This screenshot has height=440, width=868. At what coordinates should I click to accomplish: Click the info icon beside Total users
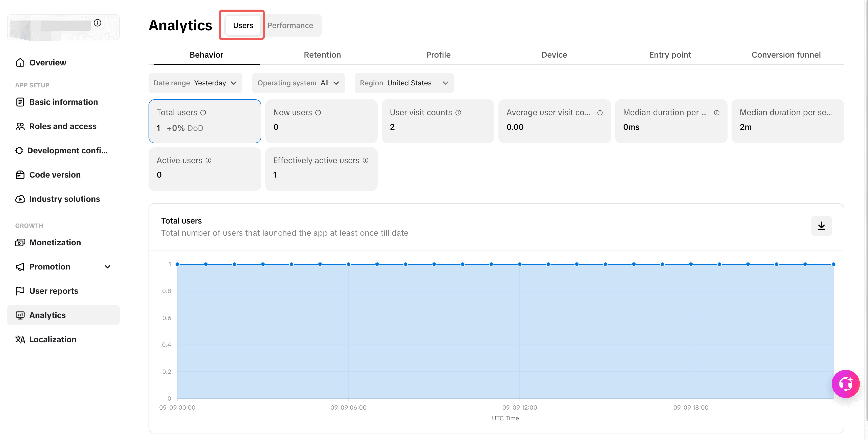[203, 113]
